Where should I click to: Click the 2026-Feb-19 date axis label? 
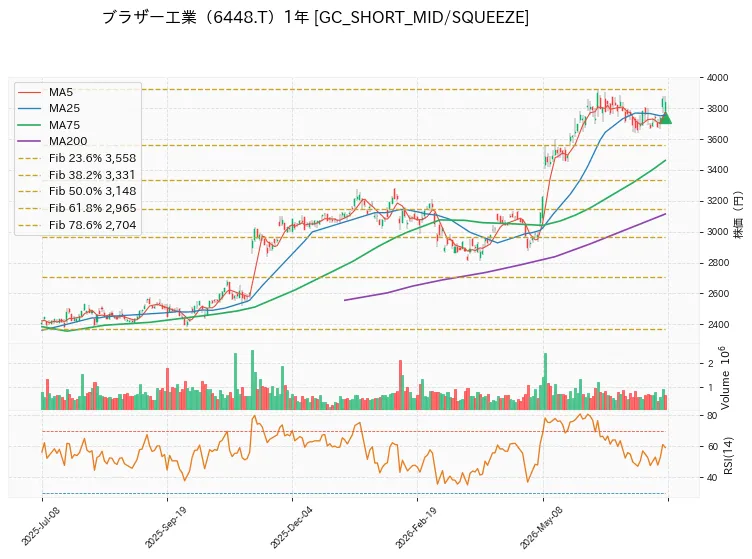tap(416, 527)
